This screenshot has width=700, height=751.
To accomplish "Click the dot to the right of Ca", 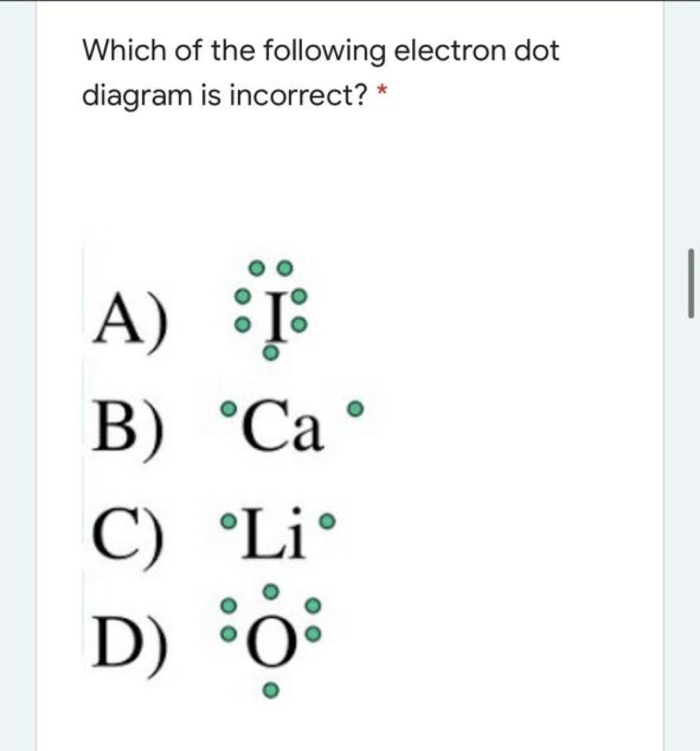I will pos(358,407).
